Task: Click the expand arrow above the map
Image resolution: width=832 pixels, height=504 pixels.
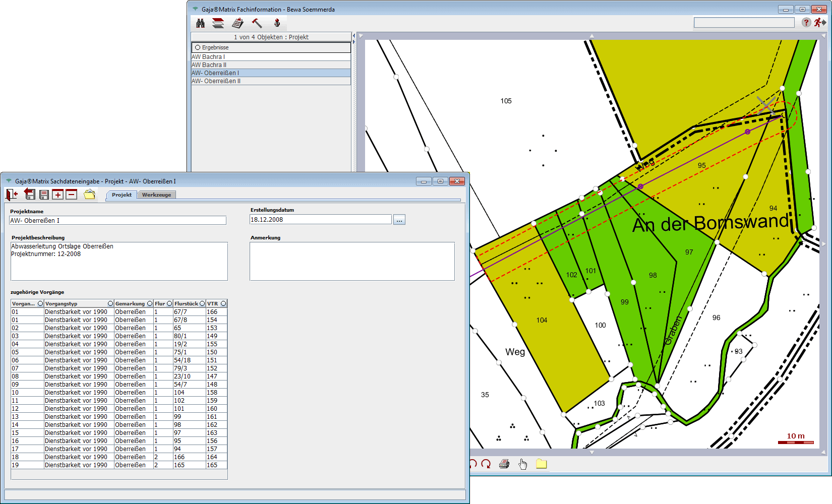Action: (x=591, y=36)
